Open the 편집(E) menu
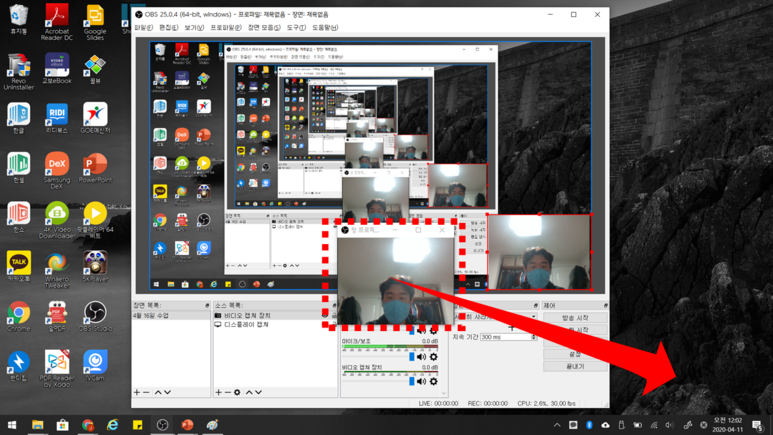 [169, 28]
